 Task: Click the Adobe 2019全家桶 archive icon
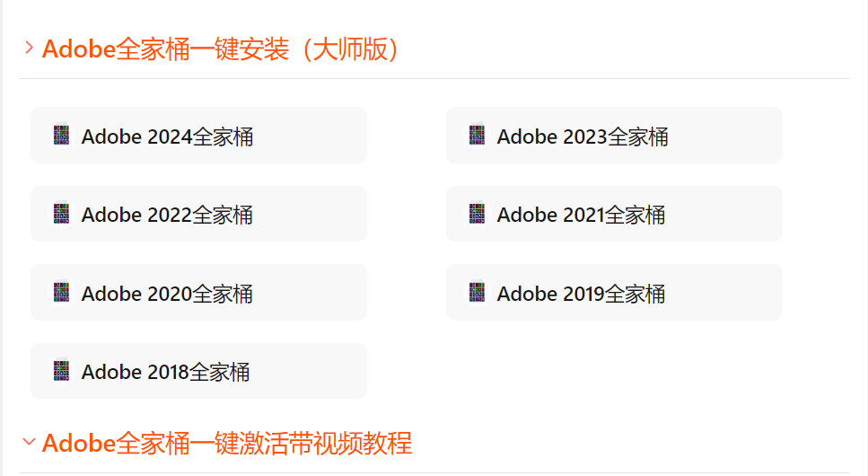click(x=477, y=293)
